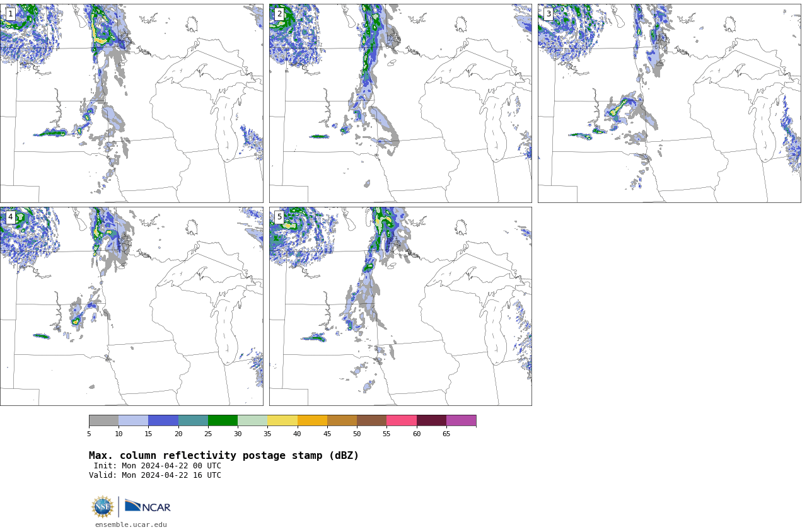
Task: Click the gray 5-10 dBZ color swatch
Action: tap(103, 420)
